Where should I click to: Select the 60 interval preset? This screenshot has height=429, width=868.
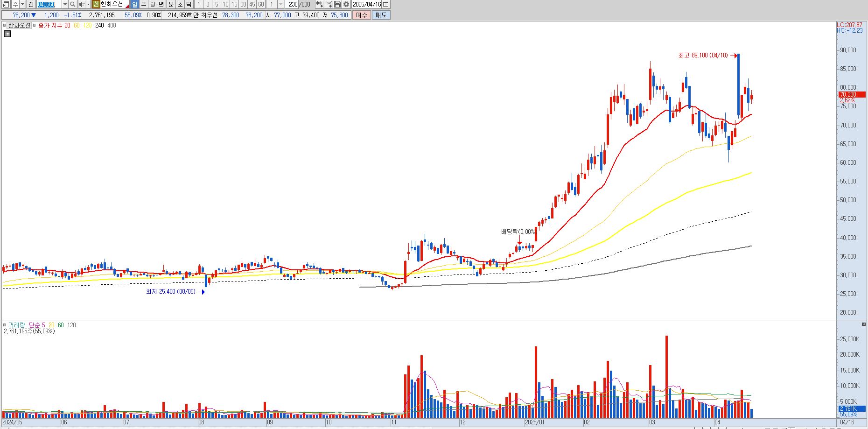click(261, 4)
